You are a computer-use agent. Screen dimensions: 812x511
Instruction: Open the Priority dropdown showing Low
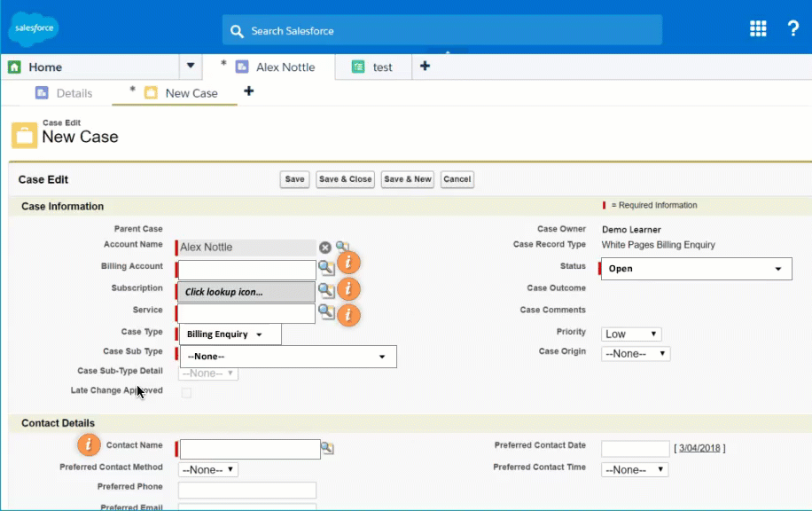point(631,334)
